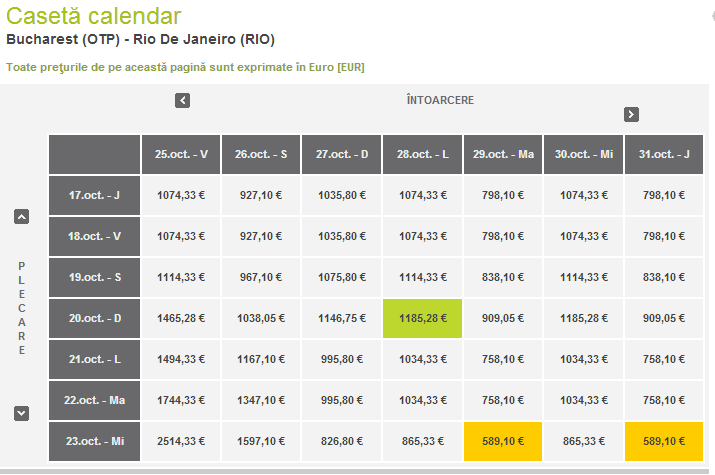
Task: Click the 17.oct. - J departure row header
Action: click(94, 195)
